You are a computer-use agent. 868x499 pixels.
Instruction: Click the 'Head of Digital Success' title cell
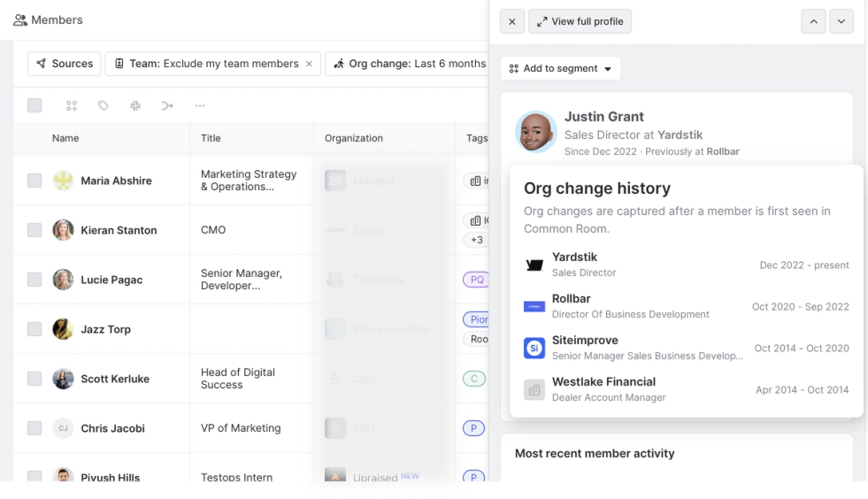point(237,379)
